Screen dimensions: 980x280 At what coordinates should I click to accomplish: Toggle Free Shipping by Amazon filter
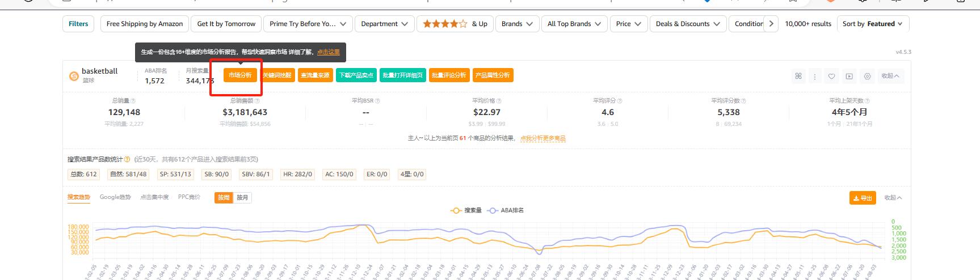click(x=144, y=24)
